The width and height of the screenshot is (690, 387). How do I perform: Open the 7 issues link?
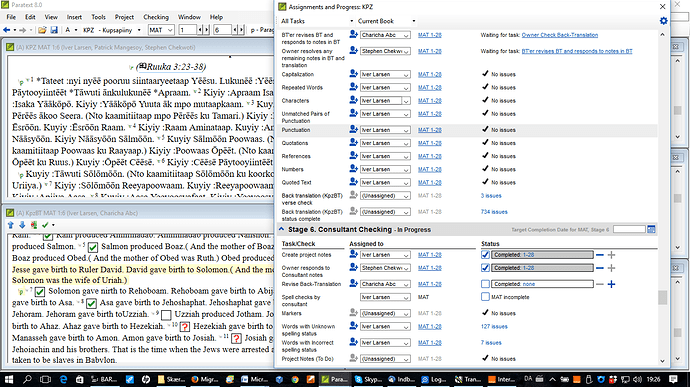click(x=491, y=343)
